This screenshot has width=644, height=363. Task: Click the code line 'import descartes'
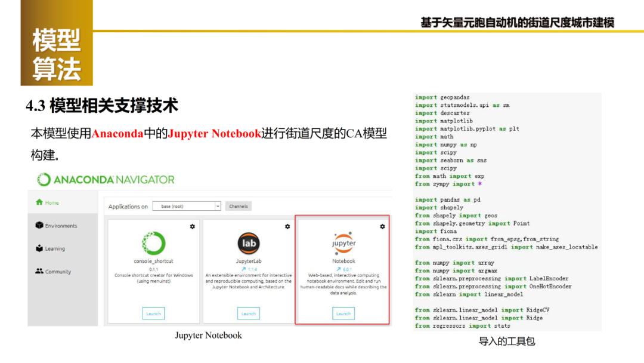pyautogui.click(x=442, y=113)
